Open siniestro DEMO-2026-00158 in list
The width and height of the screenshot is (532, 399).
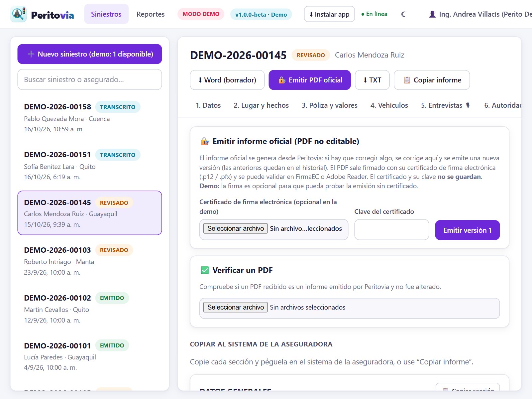point(90,118)
